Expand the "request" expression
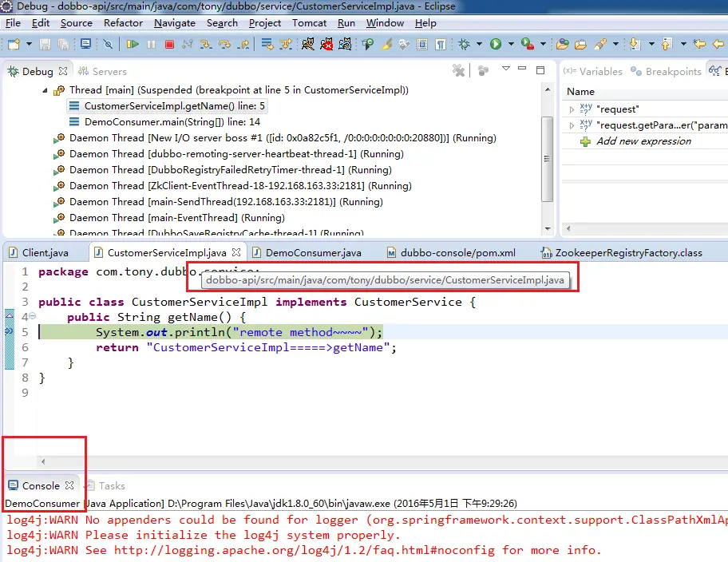Image resolution: width=728 pixels, height=562 pixels. click(572, 109)
